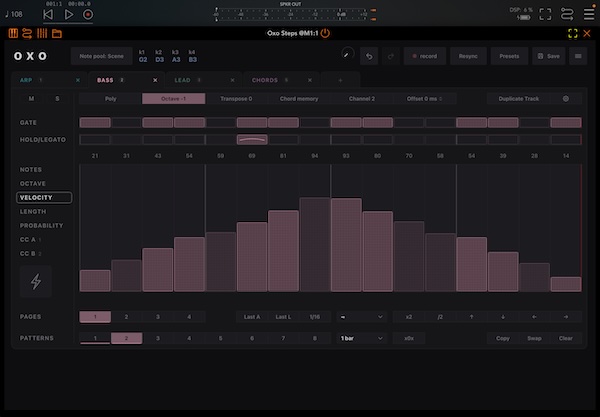Open track settings gear icon

coord(566,99)
